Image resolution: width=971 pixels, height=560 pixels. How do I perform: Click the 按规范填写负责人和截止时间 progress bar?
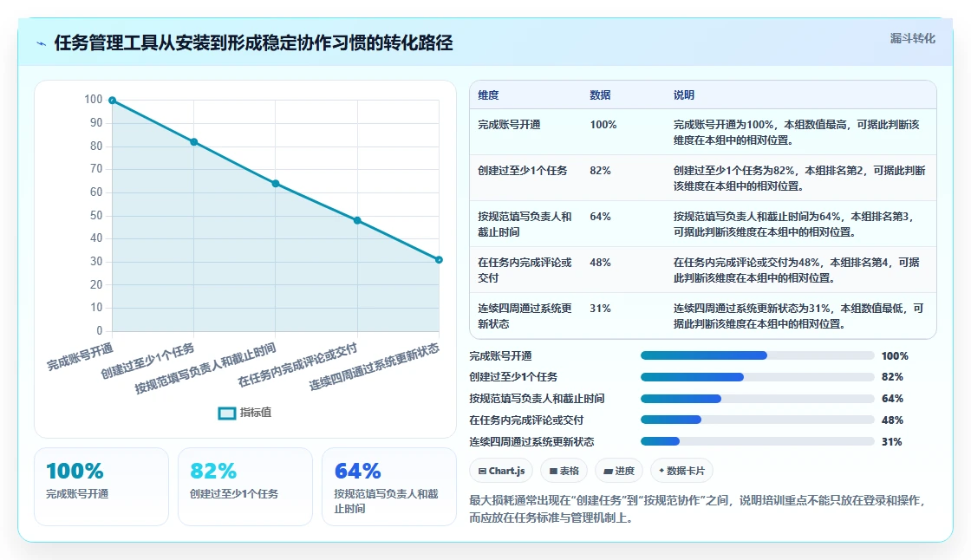coord(758,398)
